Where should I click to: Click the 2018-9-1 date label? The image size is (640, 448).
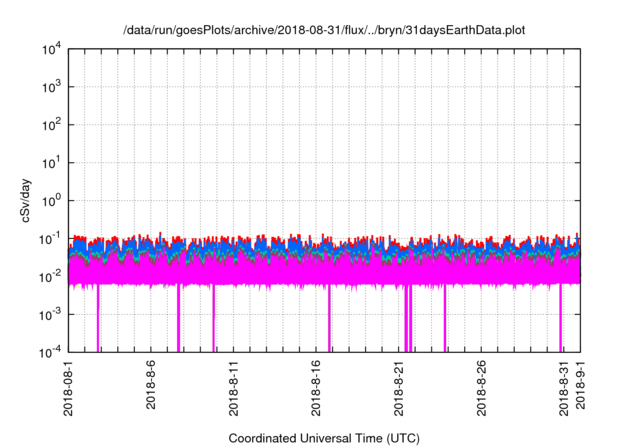click(x=580, y=385)
